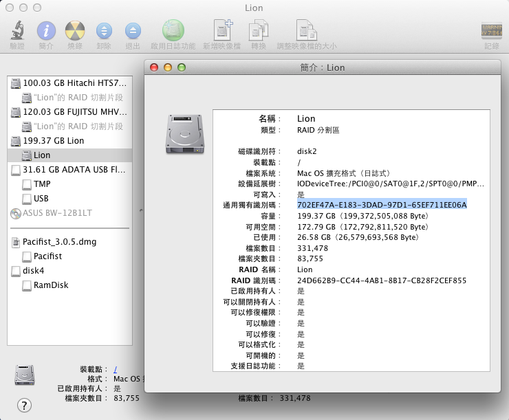Select RAID slice under FUJITSU disk
The image size is (509, 420).
(x=69, y=126)
